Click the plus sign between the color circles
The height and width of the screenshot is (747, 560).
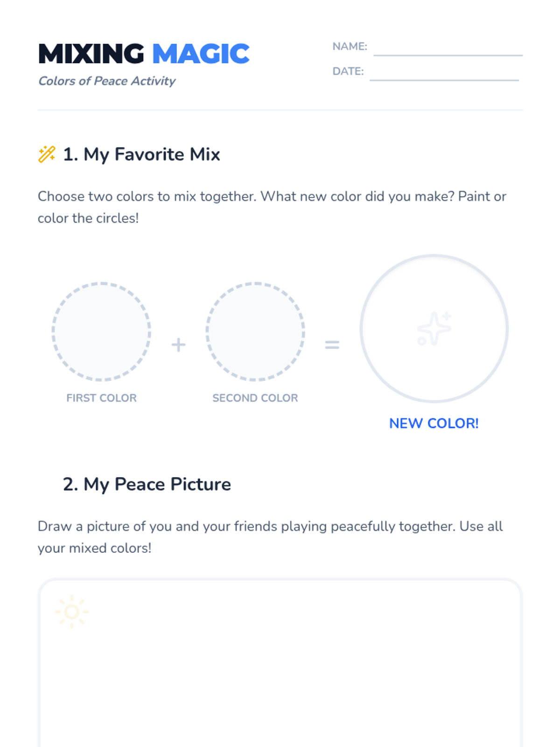pyautogui.click(x=178, y=345)
